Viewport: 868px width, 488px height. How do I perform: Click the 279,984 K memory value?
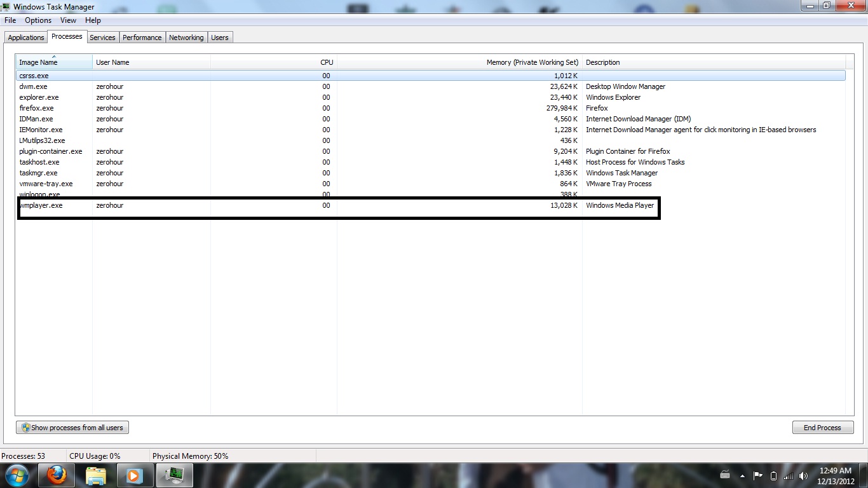pos(561,108)
